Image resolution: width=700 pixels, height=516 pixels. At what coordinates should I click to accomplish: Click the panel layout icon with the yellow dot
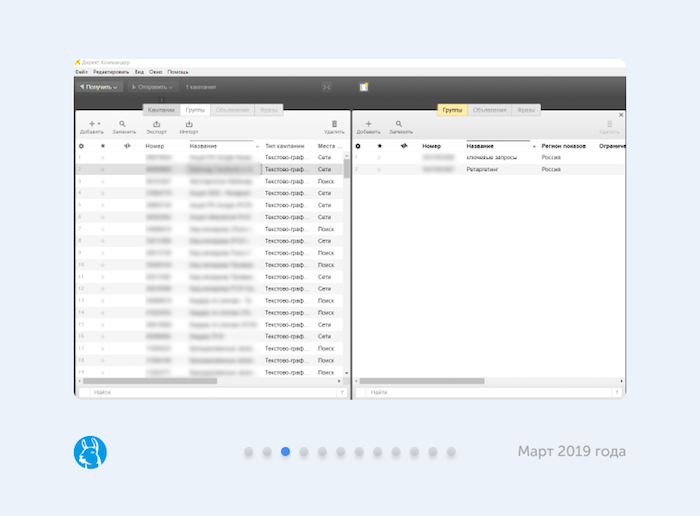[x=364, y=87]
